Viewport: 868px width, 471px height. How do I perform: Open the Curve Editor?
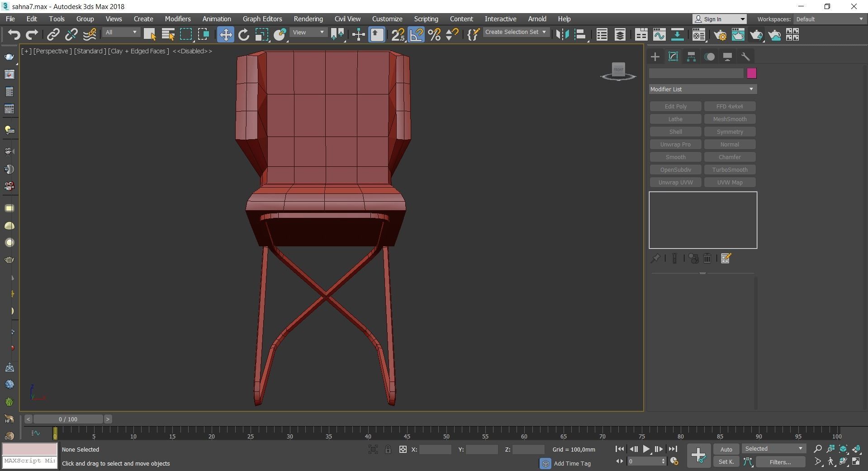tap(659, 35)
